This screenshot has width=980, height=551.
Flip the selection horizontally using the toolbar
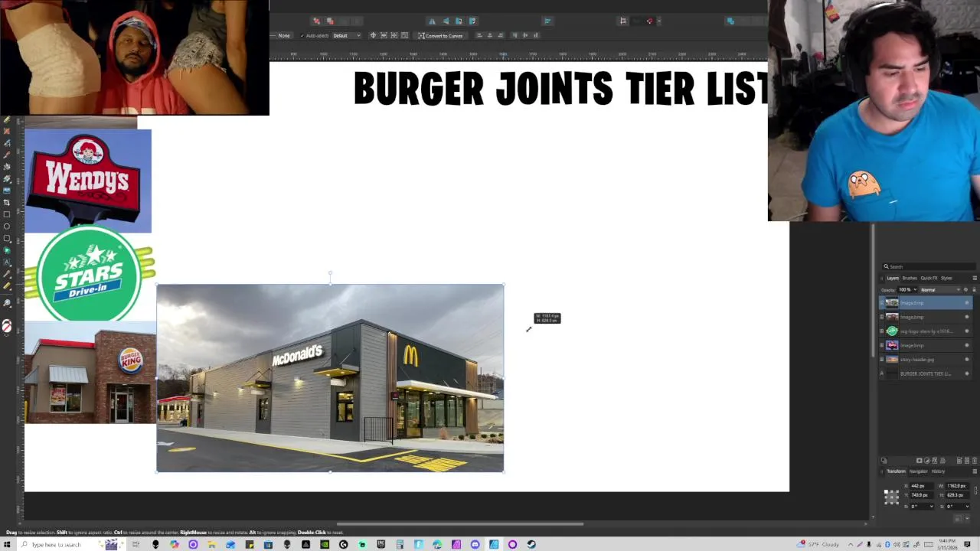point(432,21)
